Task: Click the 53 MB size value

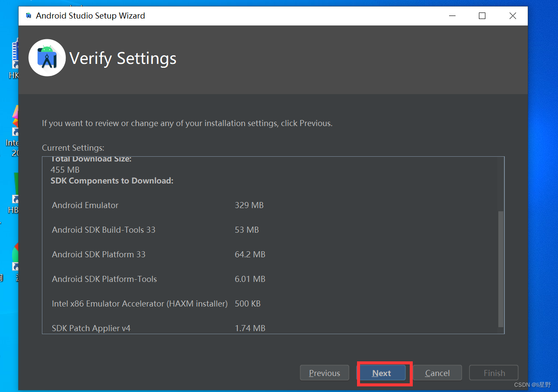Action: click(x=247, y=230)
